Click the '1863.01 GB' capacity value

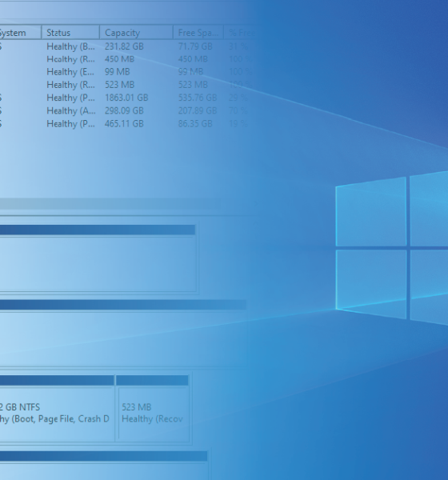tap(126, 98)
